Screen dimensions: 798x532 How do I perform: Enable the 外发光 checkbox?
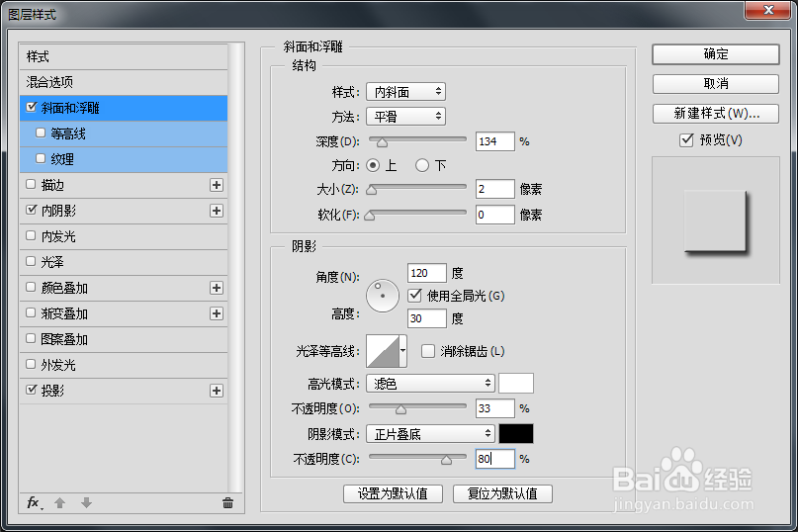pyautogui.click(x=31, y=364)
